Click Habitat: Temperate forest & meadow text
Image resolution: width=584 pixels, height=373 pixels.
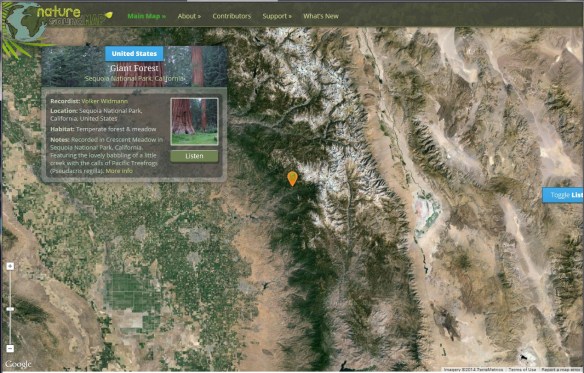[x=103, y=129]
